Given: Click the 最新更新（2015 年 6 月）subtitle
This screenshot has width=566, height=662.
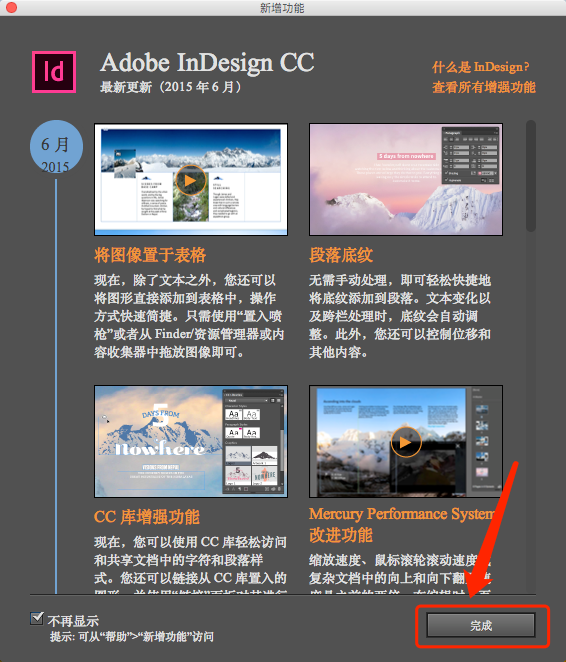Looking at the screenshot, I should 171,87.
